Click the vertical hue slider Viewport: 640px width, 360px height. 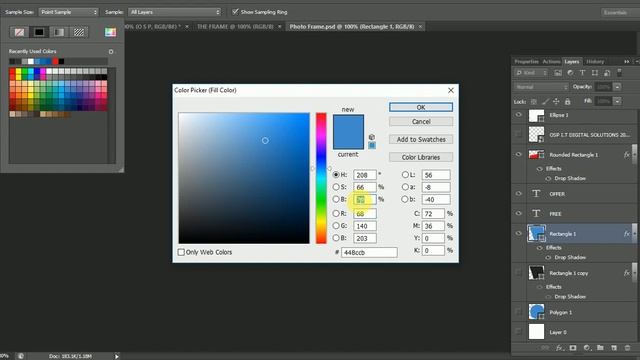[321, 178]
